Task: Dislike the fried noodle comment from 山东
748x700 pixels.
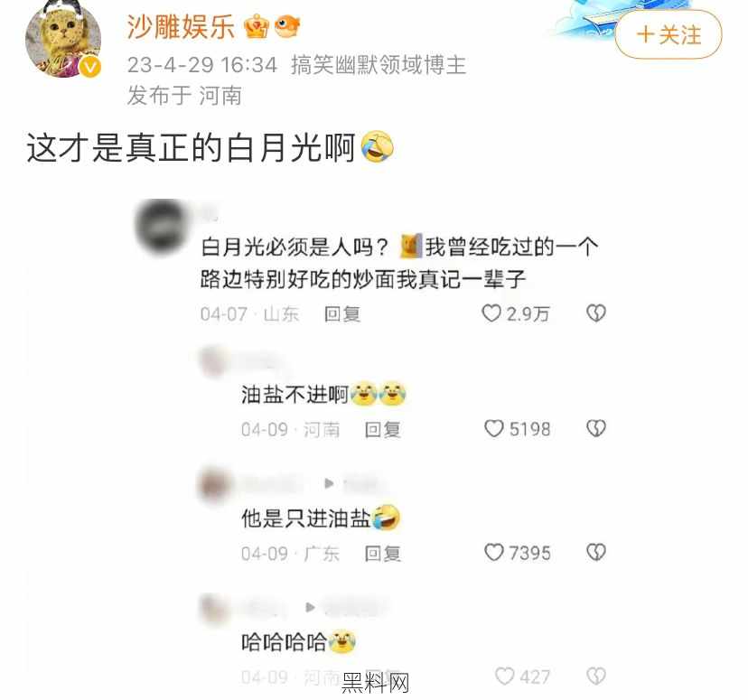Action: coord(596,313)
